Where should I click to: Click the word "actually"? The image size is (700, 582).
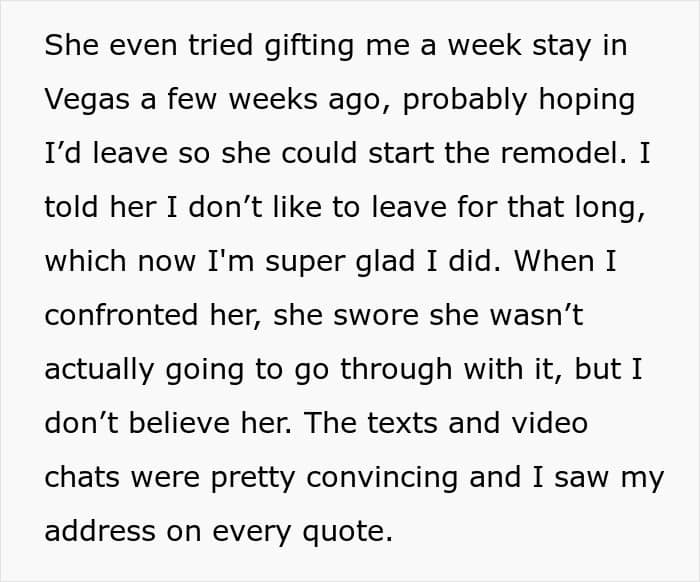point(99,369)
